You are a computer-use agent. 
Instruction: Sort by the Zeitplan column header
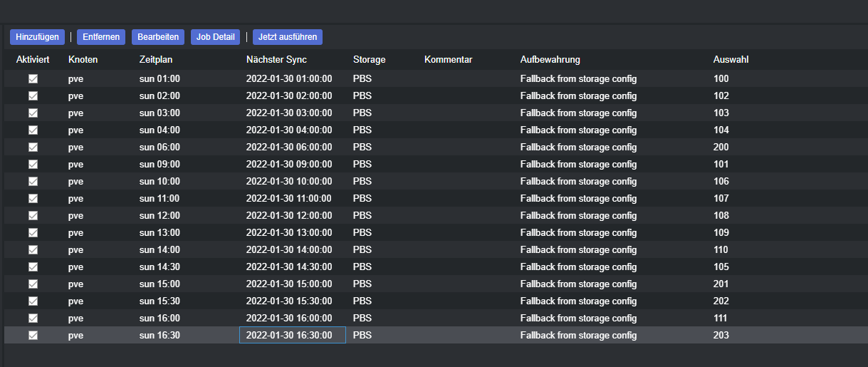pos(156,60)
